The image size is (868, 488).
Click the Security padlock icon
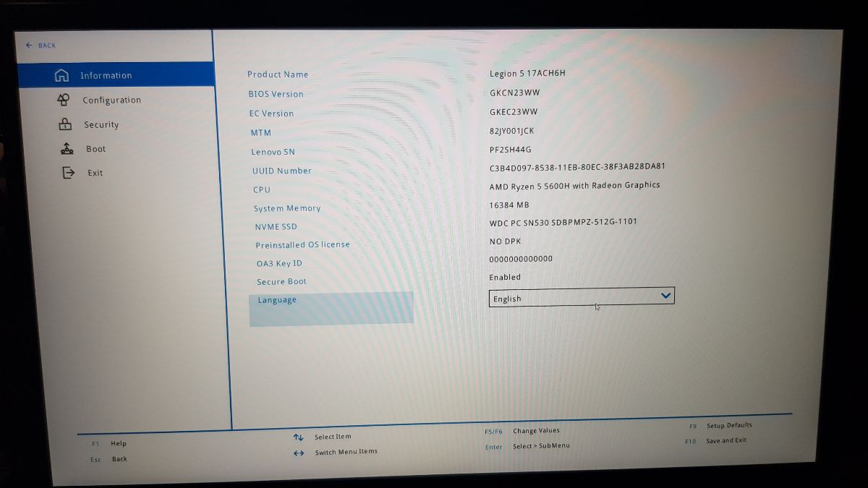pyautogui.click(x=65, y=124)
